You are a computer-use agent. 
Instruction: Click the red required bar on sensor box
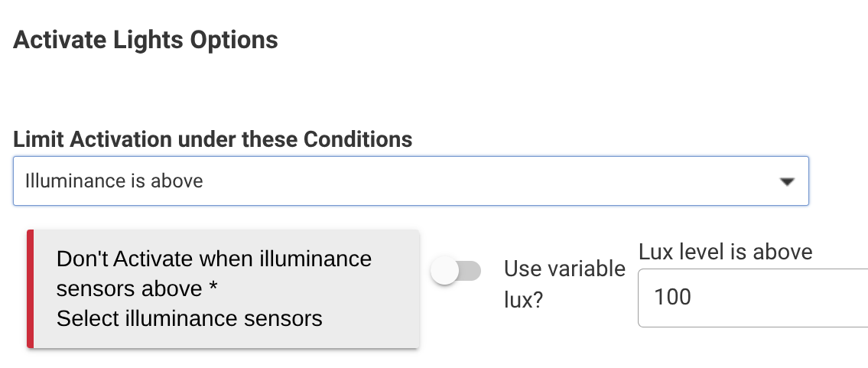31,288
